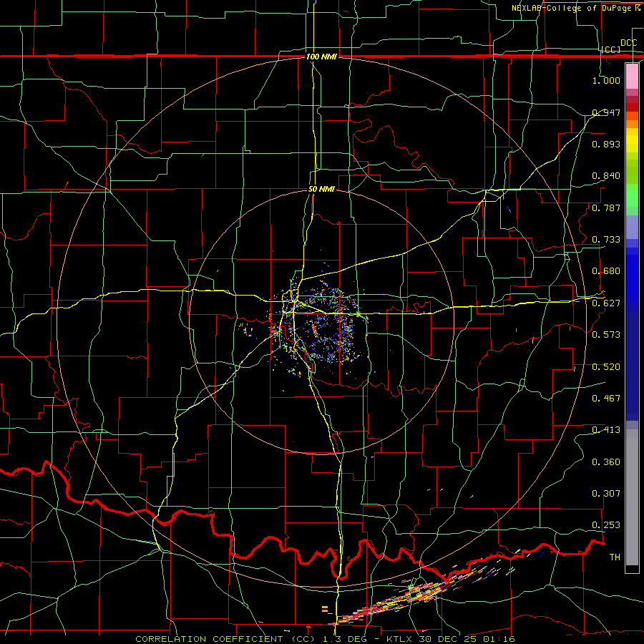Click the DCC label above the color scale
The image size is (644, 644).
click(x=628, y=43)
